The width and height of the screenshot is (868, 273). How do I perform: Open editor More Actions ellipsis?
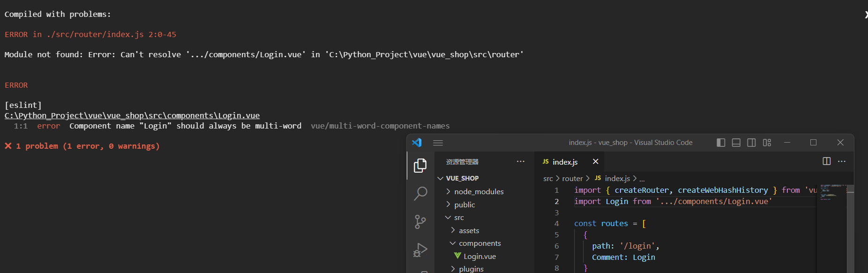(842, 161)
